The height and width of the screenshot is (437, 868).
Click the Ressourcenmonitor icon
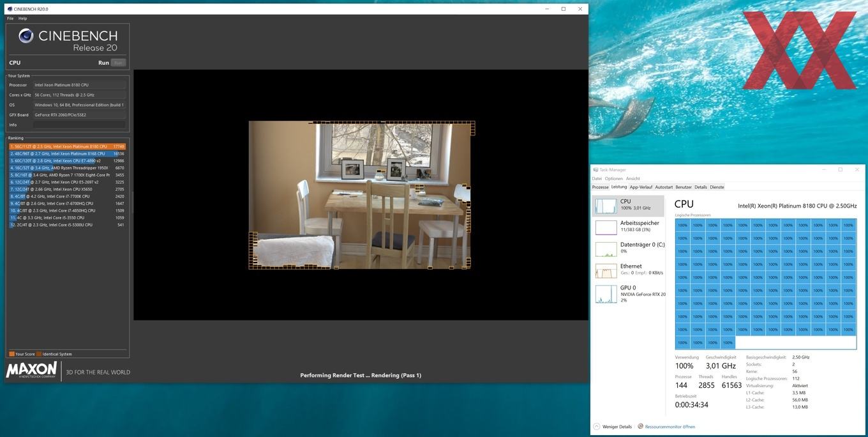pos(640,427)
